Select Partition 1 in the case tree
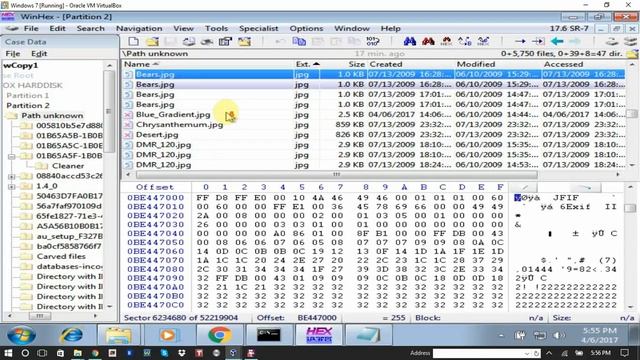 pos(28,96)
